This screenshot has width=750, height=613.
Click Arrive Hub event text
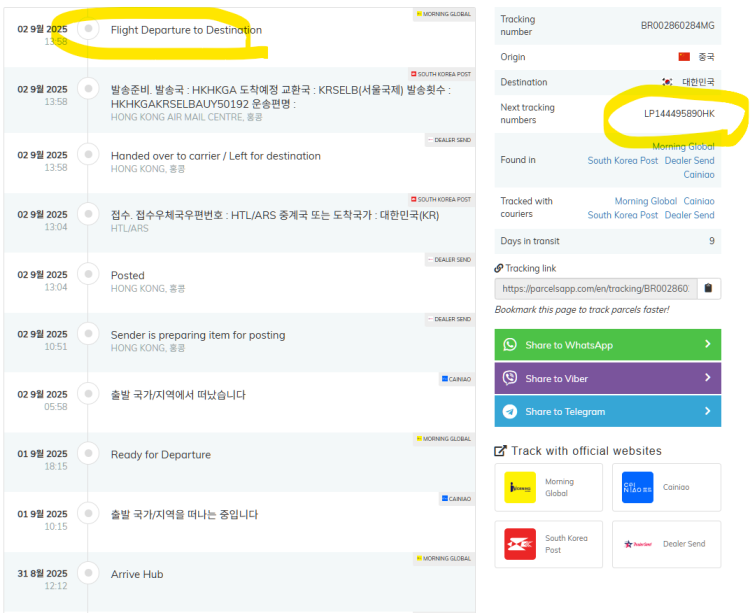point(137,574)
